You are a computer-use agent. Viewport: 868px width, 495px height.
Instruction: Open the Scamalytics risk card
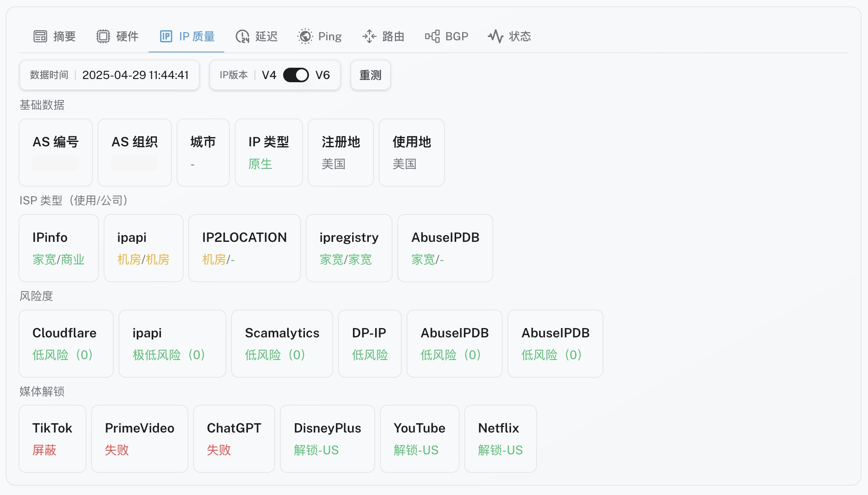coord(282,343)
